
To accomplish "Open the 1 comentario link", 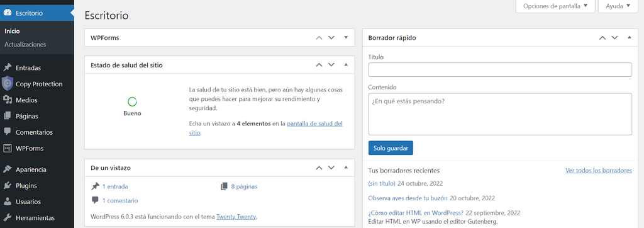I will pos(120,200).
